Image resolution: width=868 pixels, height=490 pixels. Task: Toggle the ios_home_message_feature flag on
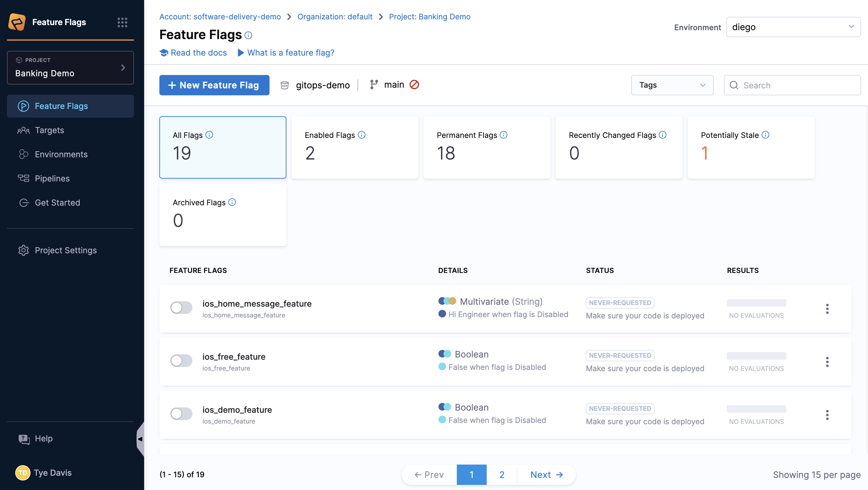tap(181, 308)
